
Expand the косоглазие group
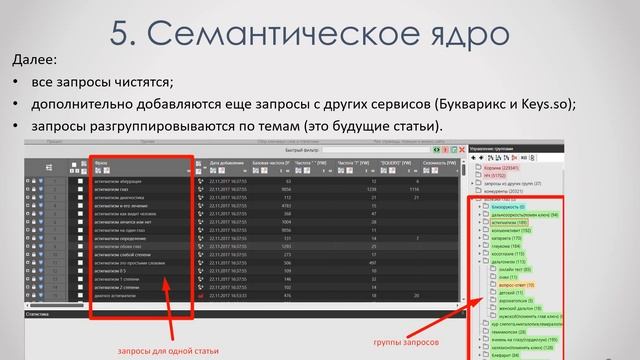point(480,253)
